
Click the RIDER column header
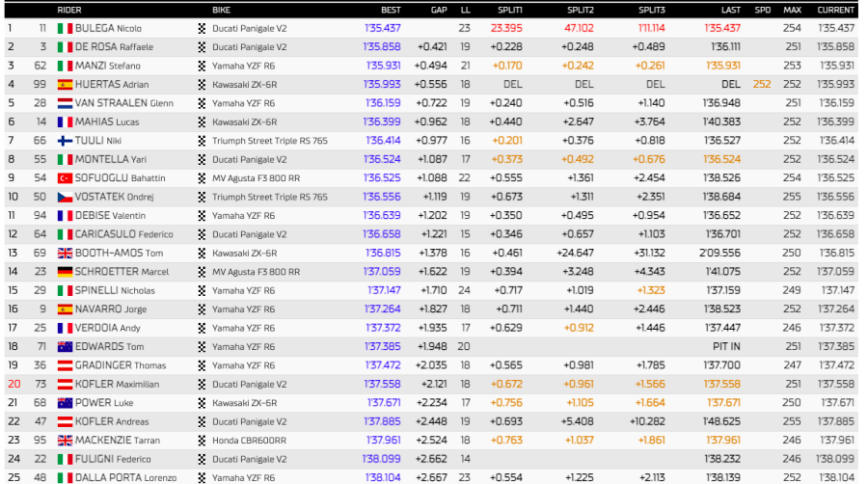69,10
